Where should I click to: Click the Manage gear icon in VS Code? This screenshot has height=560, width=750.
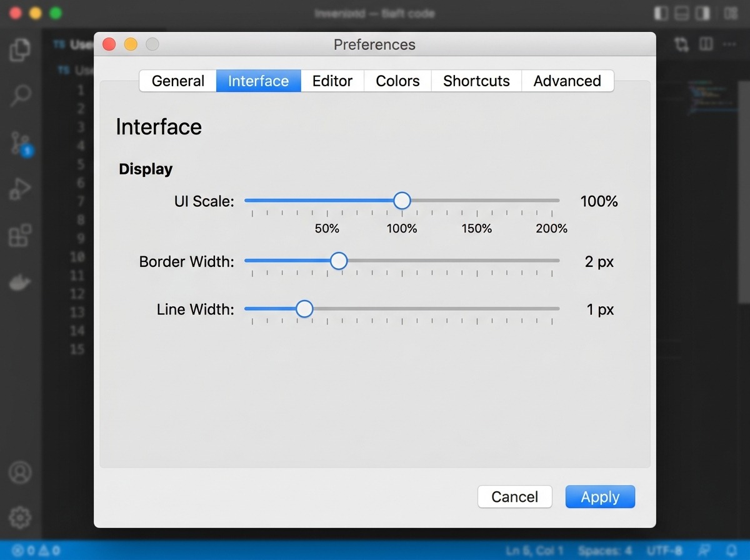[x=20, y=517]
